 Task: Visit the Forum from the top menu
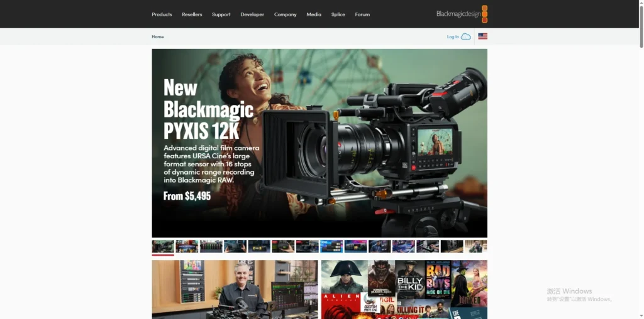pyautogui.click(x=362, y=14)
